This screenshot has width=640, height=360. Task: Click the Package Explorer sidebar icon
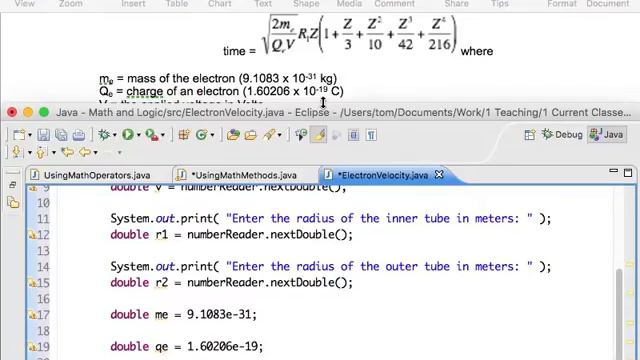point(13,202)
